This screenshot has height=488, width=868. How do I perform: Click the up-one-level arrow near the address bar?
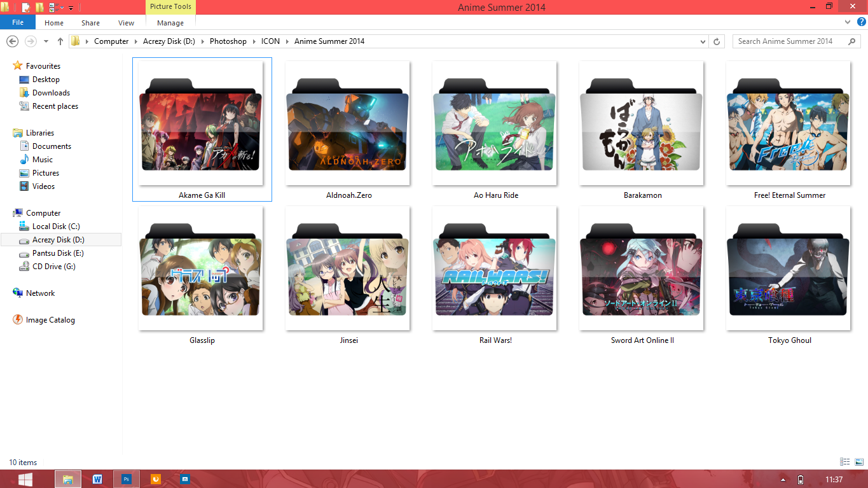(x=60, y=41)
